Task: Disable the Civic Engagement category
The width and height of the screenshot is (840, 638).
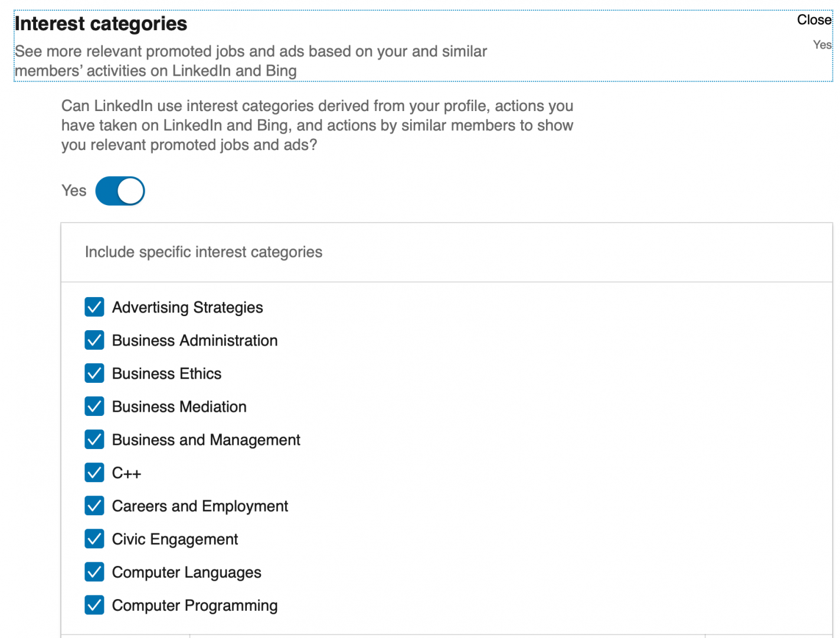Action: [94, 539]
